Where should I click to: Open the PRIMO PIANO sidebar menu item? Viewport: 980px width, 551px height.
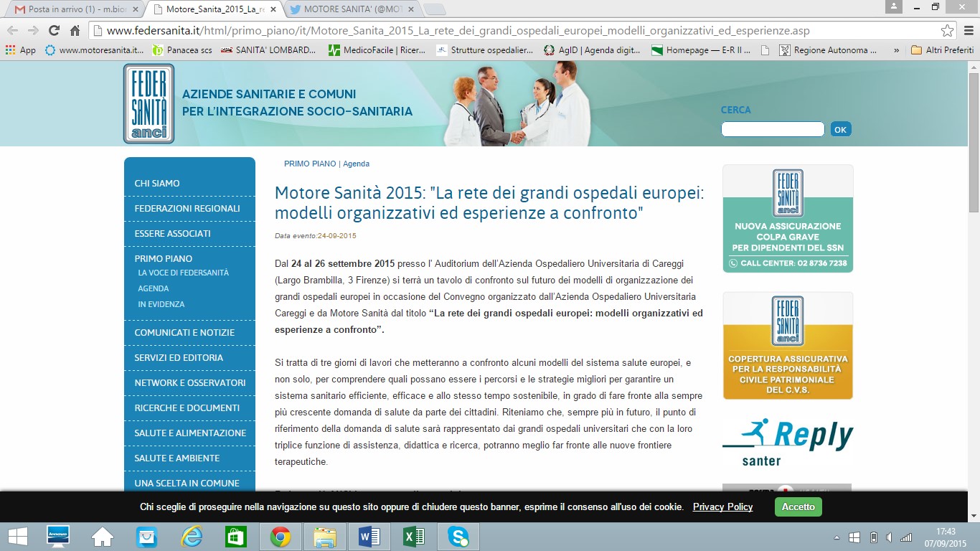[164, 258]
